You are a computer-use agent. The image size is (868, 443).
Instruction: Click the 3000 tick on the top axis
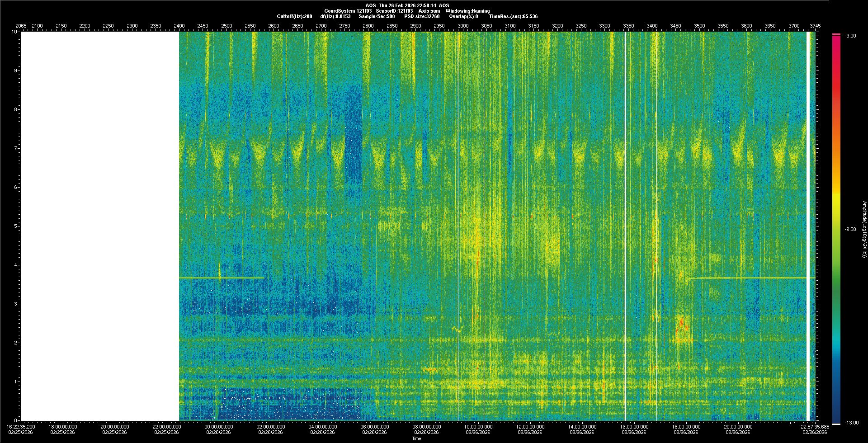pyautogui.click(x=463, y=26)
